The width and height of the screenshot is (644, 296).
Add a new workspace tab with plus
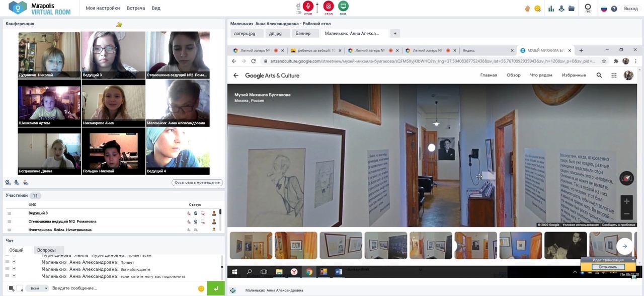click(x=395, y=34)
